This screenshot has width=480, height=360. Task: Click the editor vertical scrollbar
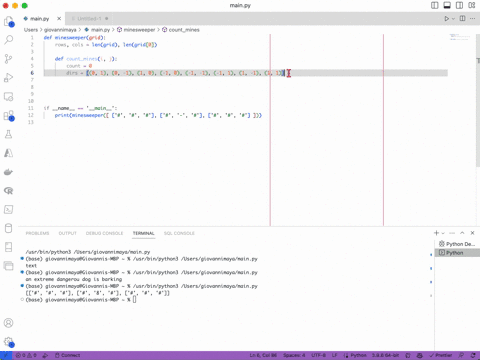478,100
